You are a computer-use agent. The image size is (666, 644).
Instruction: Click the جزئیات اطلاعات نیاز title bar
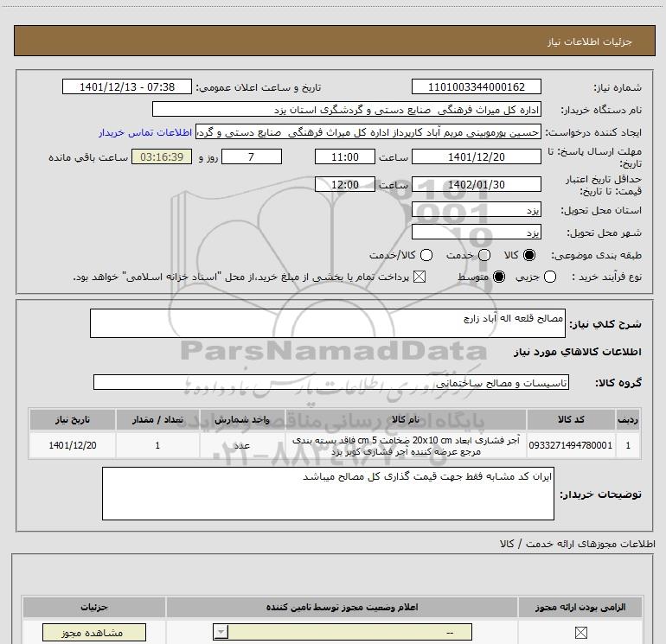point(334,41)
